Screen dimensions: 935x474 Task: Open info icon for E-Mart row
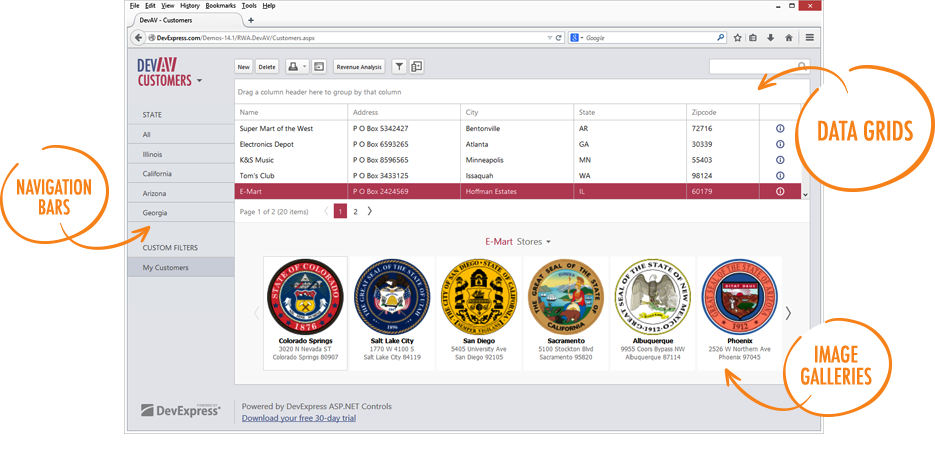point(779,191)
